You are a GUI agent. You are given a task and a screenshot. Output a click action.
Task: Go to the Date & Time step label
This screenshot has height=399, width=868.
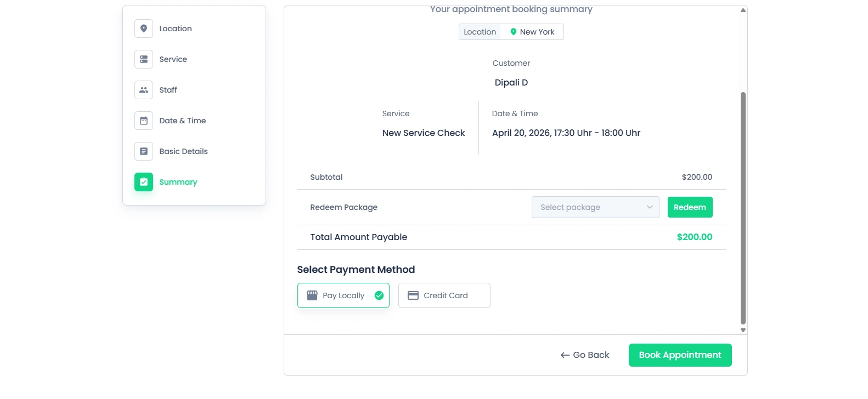pos(183,121)
